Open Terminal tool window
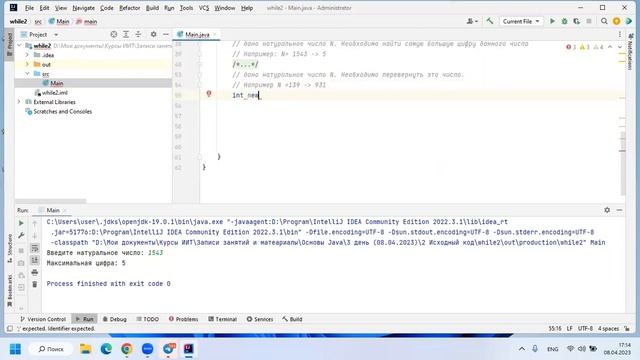Screen dimensions: 640x360 [x=222, y=319]
